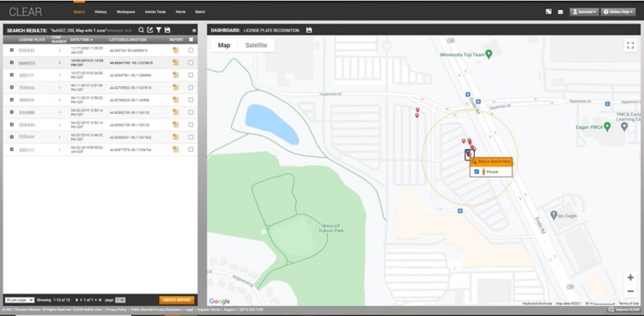Go to the first results page
This screenshot has width=644, height=316.
(x=77, y=300)
